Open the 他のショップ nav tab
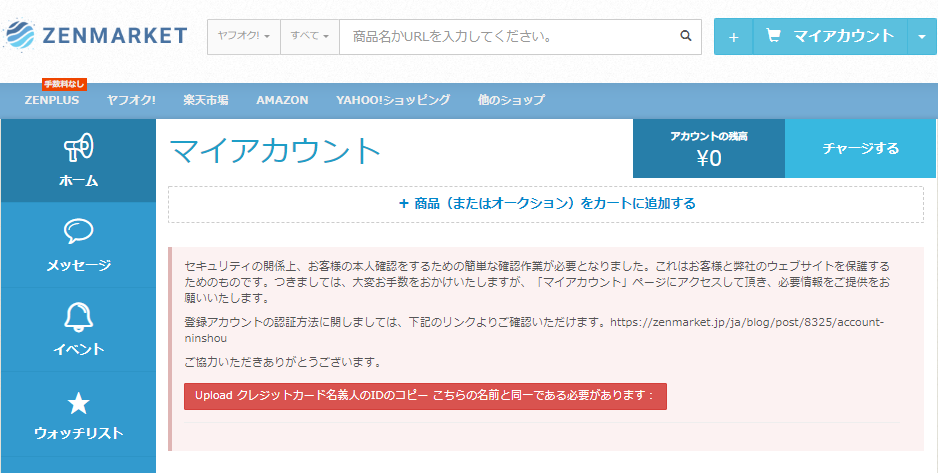Screen dimensions: 938x473 click(x=511, y=100)
